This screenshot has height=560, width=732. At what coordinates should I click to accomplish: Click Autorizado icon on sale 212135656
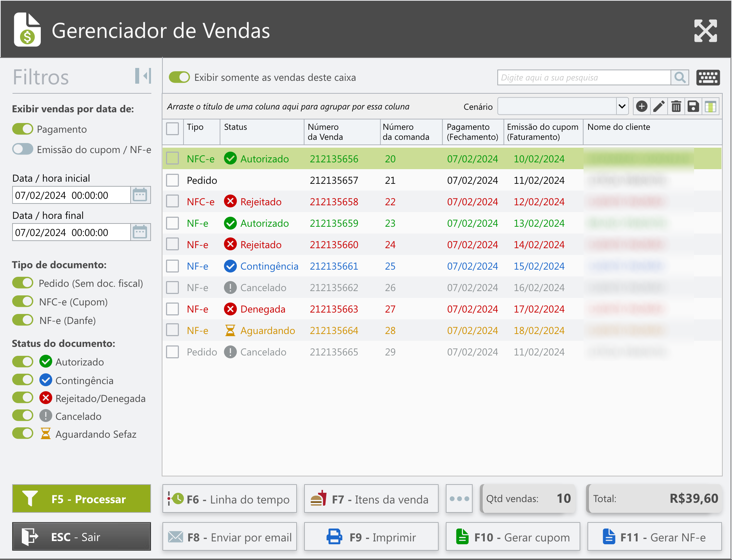[x=230, y=158]
